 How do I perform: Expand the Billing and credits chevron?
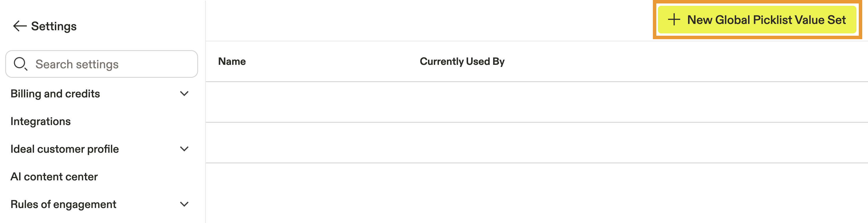click(x=184, y=94)
